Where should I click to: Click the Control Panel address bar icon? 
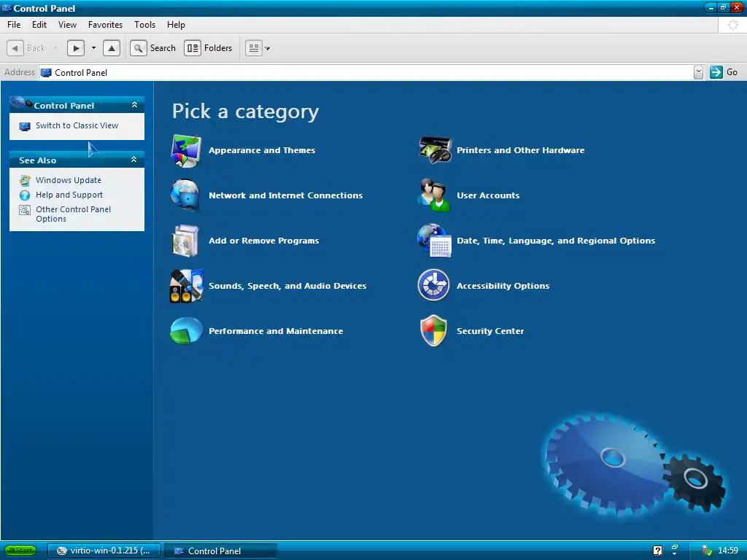(46, 73)
